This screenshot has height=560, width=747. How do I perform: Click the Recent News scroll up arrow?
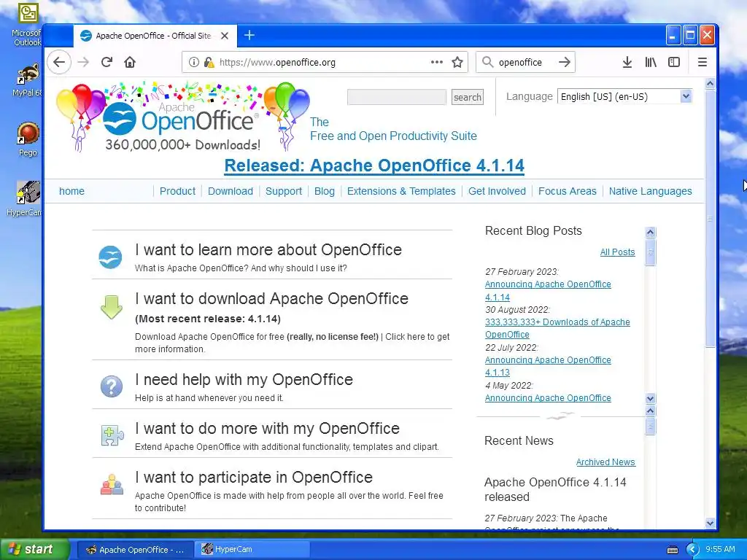[650, 411]
